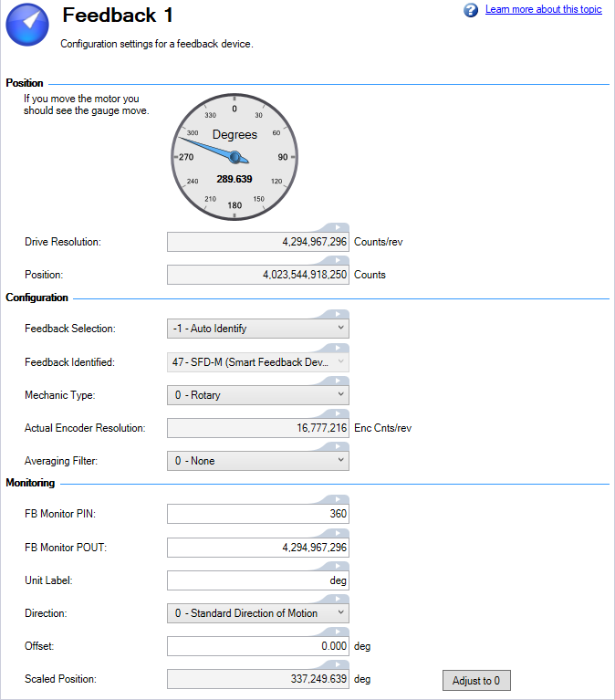
Task: Click the Feedback 1 blue compass icon
Action: point(27,25)
